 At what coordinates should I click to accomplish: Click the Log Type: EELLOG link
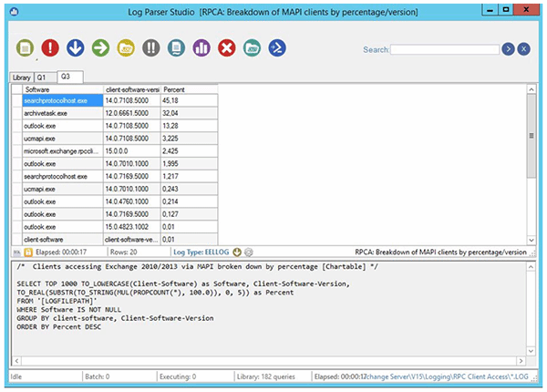pyautogui.click(x=201, y=252)
